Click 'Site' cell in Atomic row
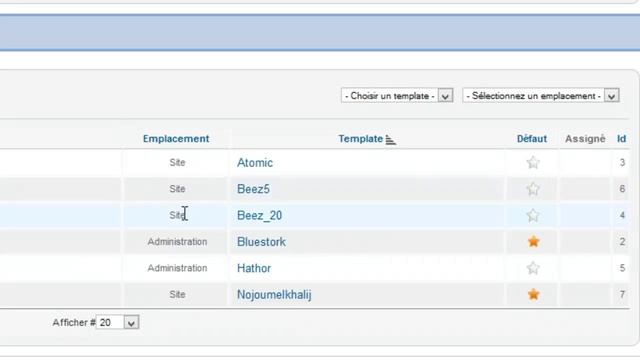 pyautogui.click(x=177, y=162)
